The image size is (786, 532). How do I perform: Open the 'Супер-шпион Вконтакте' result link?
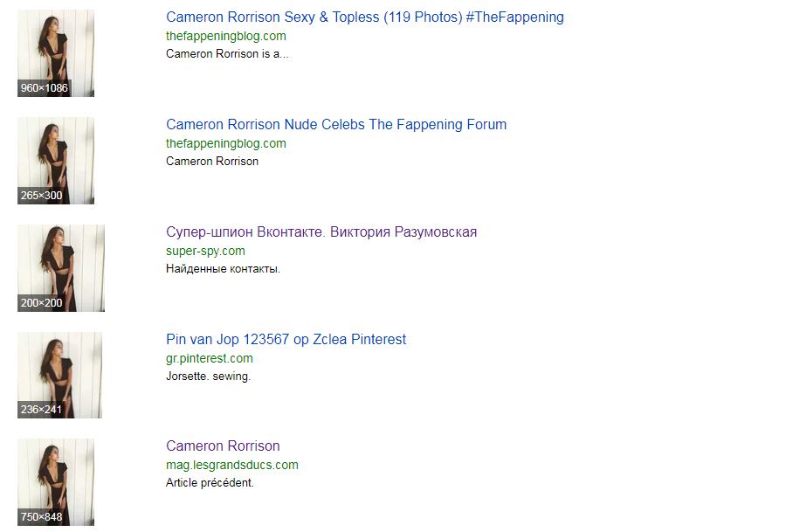coord(321,232)
